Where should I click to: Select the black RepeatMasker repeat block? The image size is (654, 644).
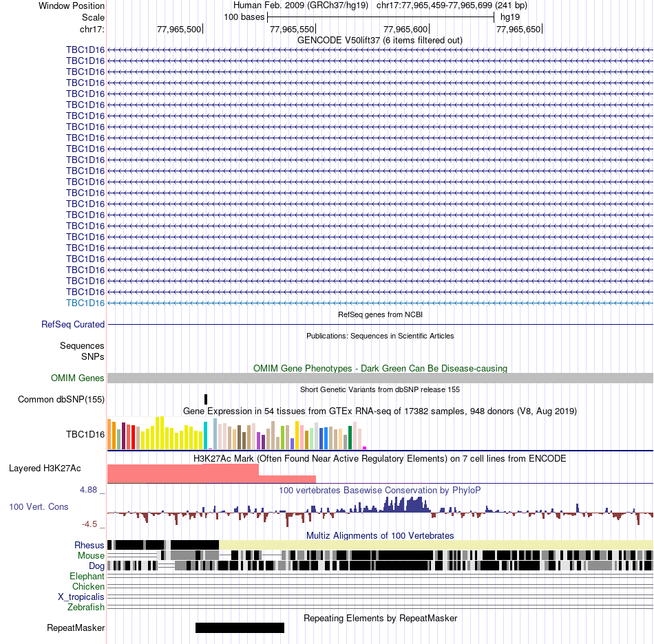pyautogui.click(x=240, y=627)
